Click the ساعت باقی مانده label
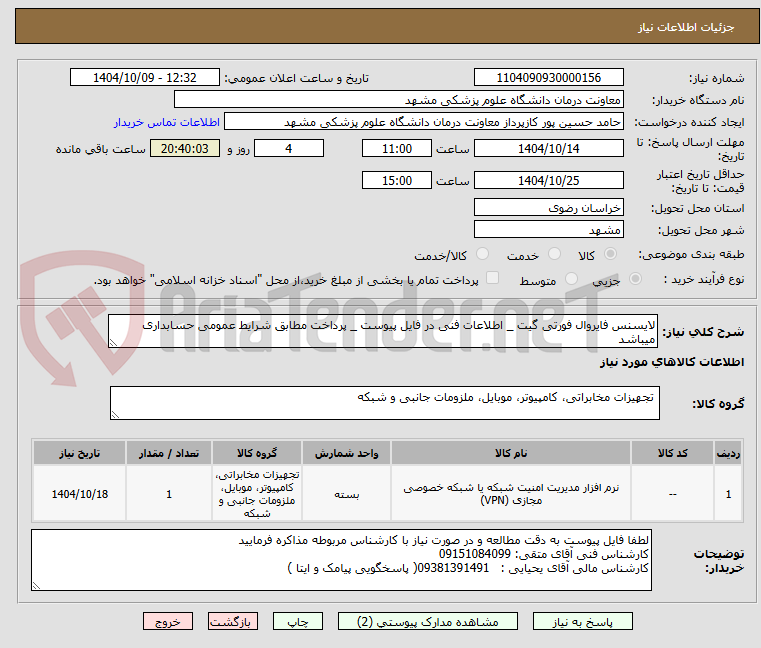Viewport: 761px width, 648px height. tap(101, 149)
